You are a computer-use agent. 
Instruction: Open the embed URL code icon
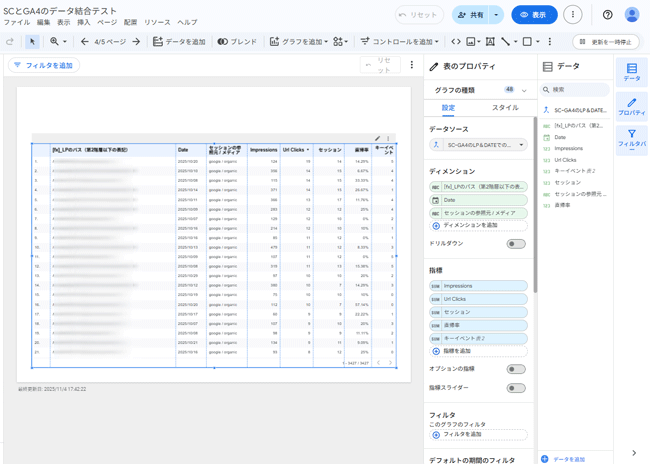pyautogui.click(x=456, y=42)
